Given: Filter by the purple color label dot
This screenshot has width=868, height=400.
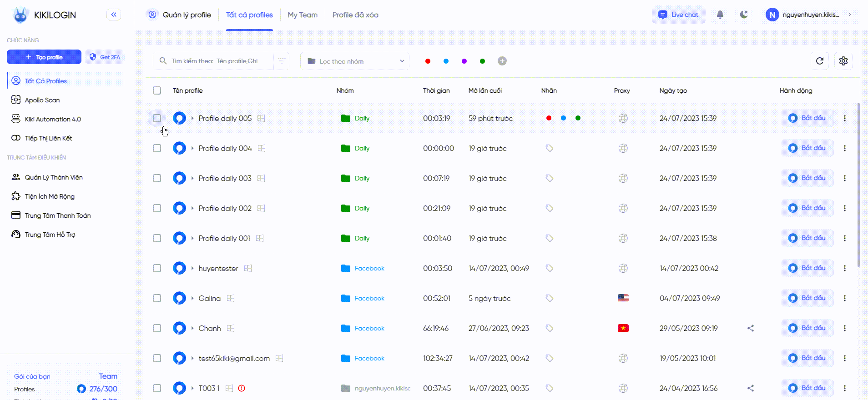Looking at the screenshot, I should point(464,61).
